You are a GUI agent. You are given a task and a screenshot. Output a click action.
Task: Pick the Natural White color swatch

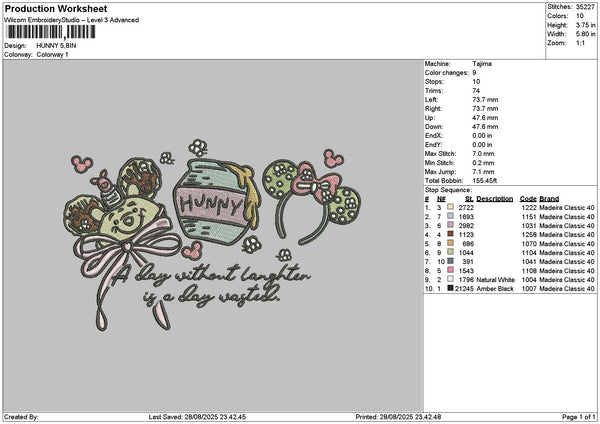pos(450,279)
